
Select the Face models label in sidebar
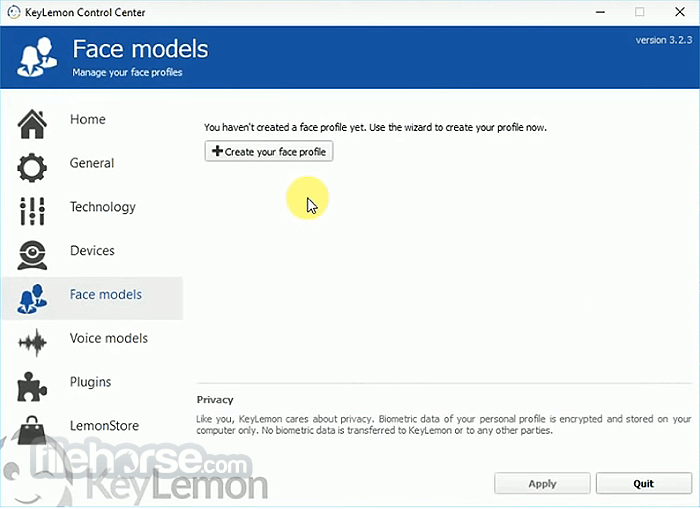coord(106,294)
